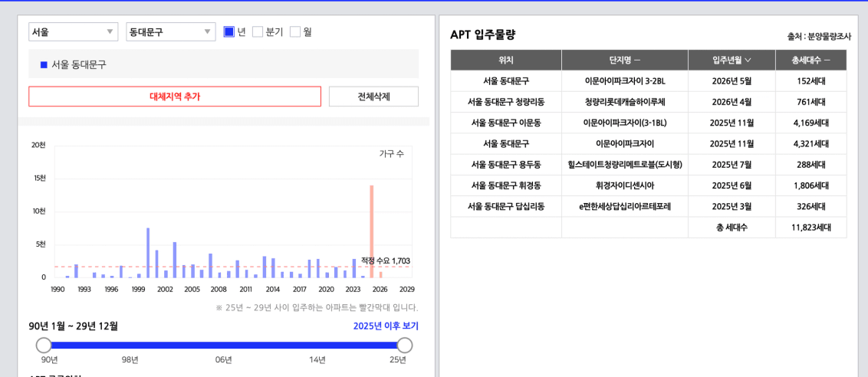
Task: Click the 152세대 household count cell
Action: pos(811,81)
